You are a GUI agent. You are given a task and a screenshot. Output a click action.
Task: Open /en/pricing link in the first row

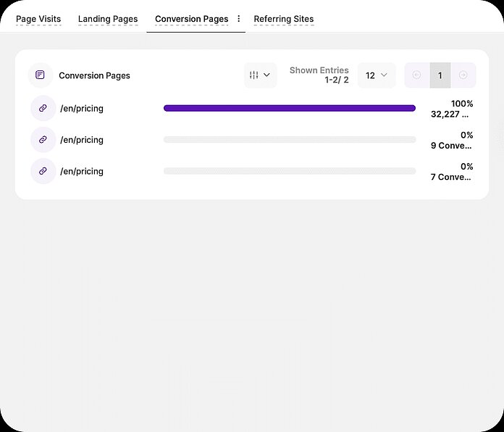pos(82,109)
